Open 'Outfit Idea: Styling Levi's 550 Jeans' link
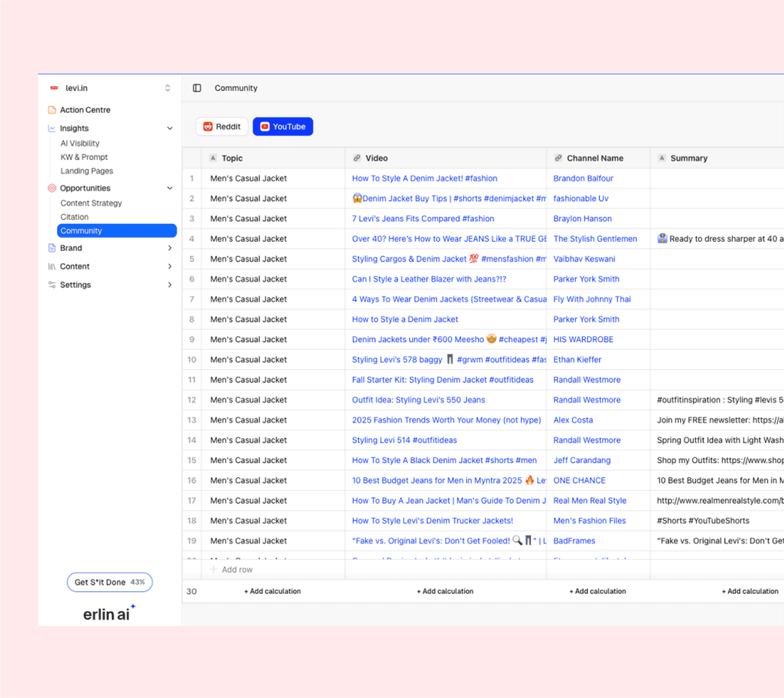Viewport: 784px width, 698px height. click(418, 400)
